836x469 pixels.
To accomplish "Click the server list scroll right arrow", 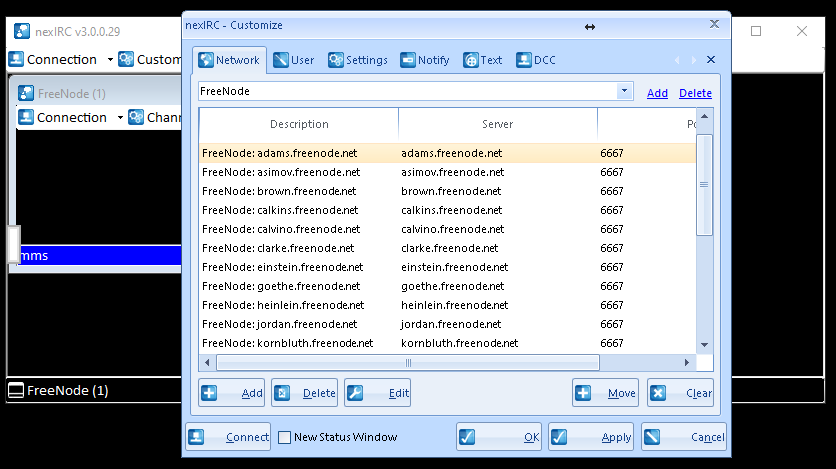I will click(687, 363).
